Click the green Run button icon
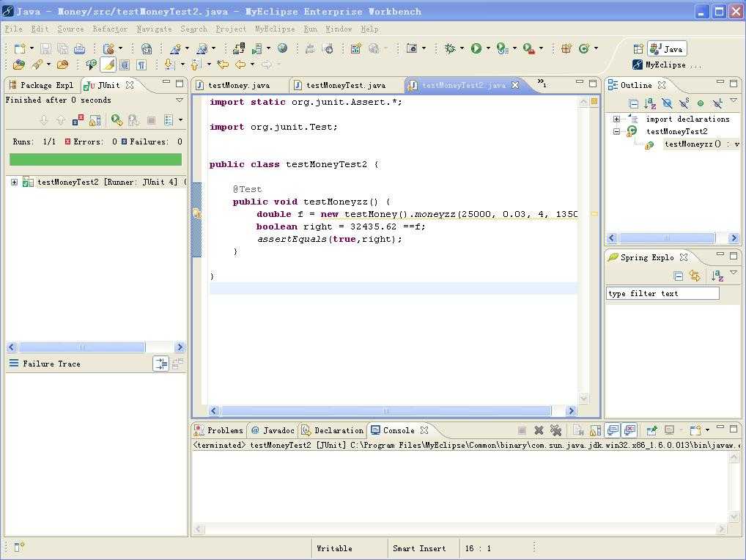746x560 pixels. click(476, 48)
